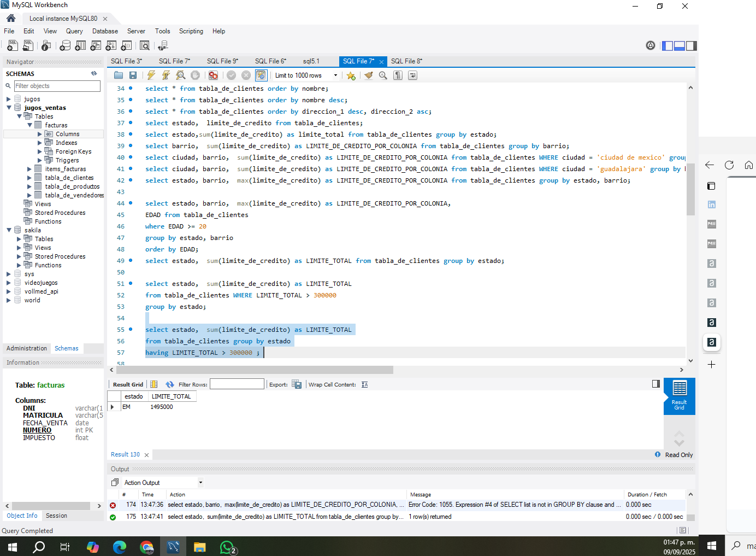
Task: Toggle left sidebar panel visibility
Action: pos(668,46)
